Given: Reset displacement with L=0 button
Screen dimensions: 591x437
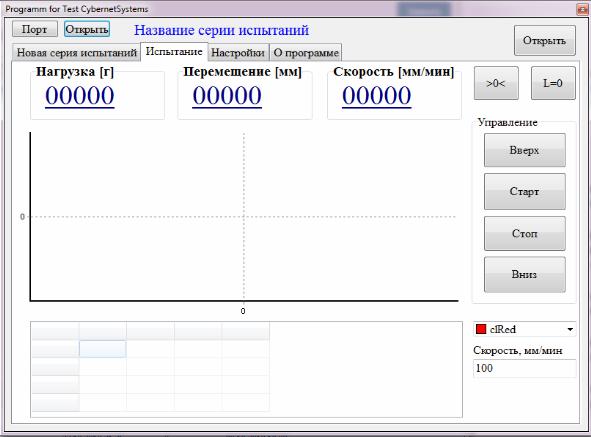Looking at the screenshot, I should pos(553,83).
